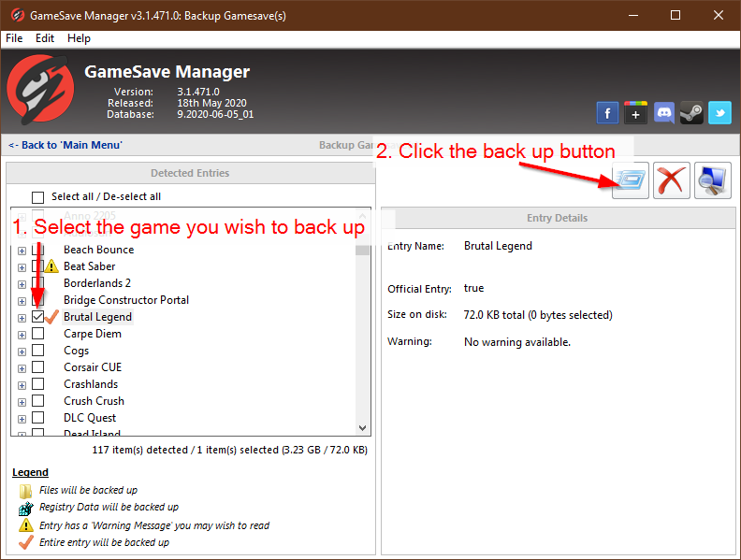Select the Bridge Constructor Portal entry

point(126,300)
